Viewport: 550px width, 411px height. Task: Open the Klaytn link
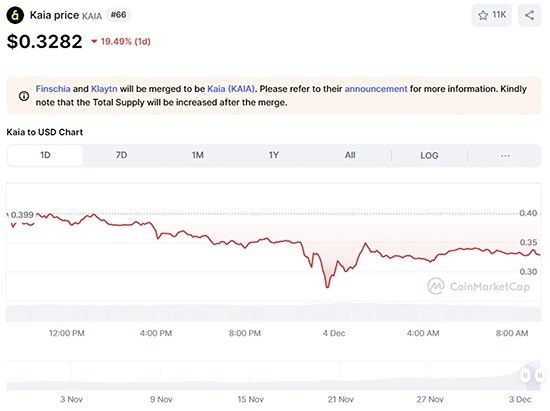(104, 89)
